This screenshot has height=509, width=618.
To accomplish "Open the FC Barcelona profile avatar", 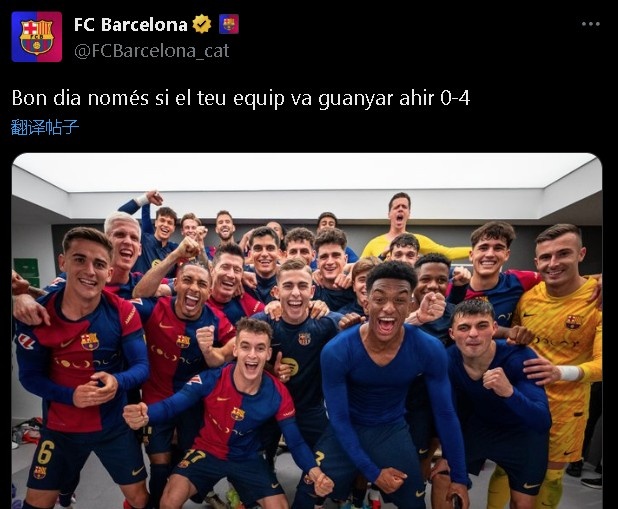I will (x=37, y=37).
